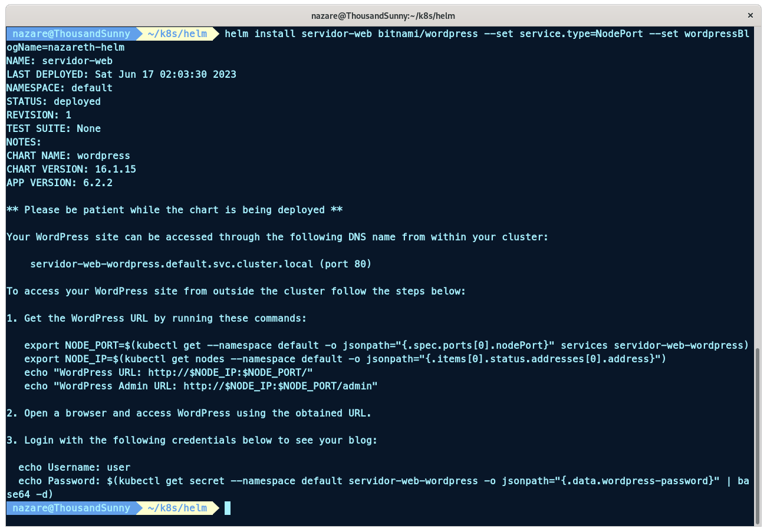Screen dimensions: 767x532
Task: Click the scrollbar thumb on the right edge
Action: tap(758, 435)
